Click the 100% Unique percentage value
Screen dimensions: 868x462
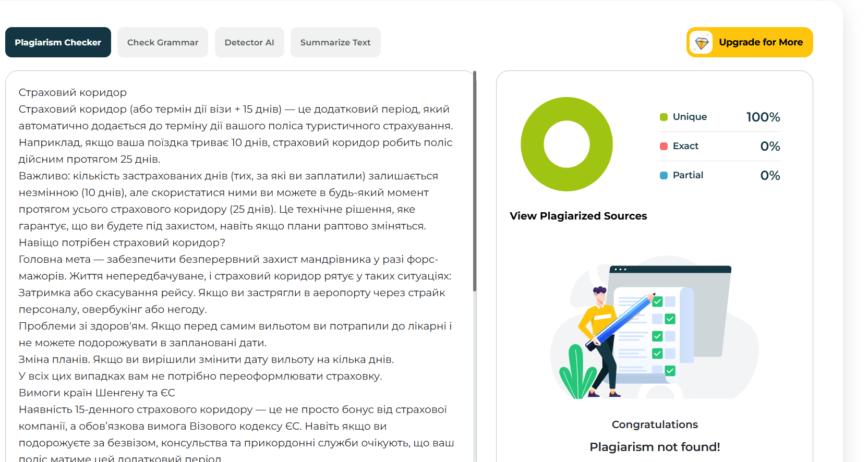coord(763,117)
